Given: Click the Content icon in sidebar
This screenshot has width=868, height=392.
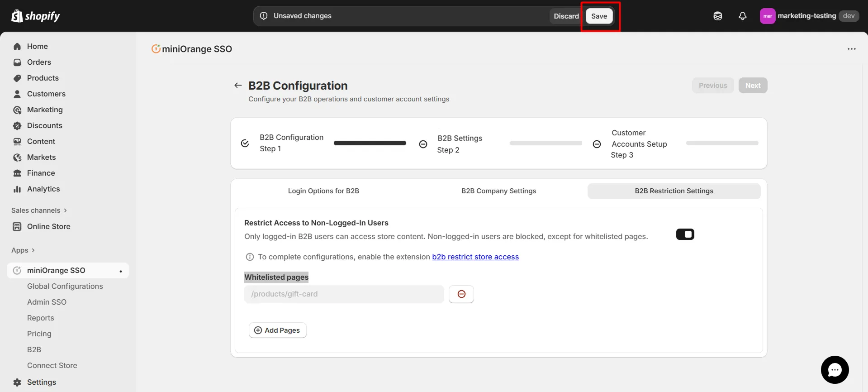Looking at the screenshot, I should pyautogui.click(x=17, y=141).
